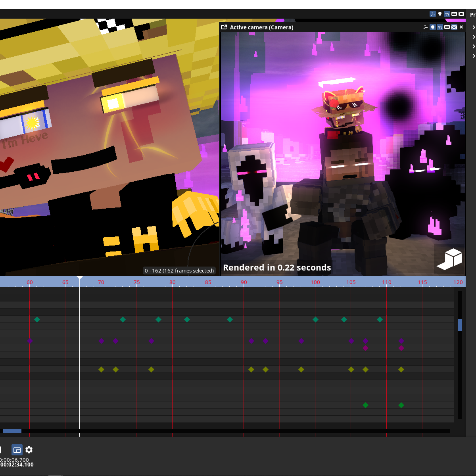Select teal keyframe at frame 100
Screen dimensions: 476x476
315,319
